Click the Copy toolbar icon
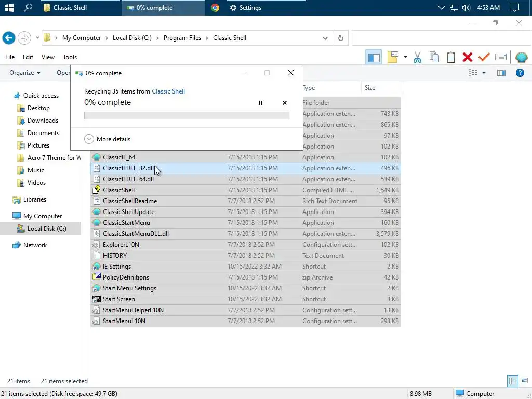Screen dimensions: 532x399 (434, 57)
